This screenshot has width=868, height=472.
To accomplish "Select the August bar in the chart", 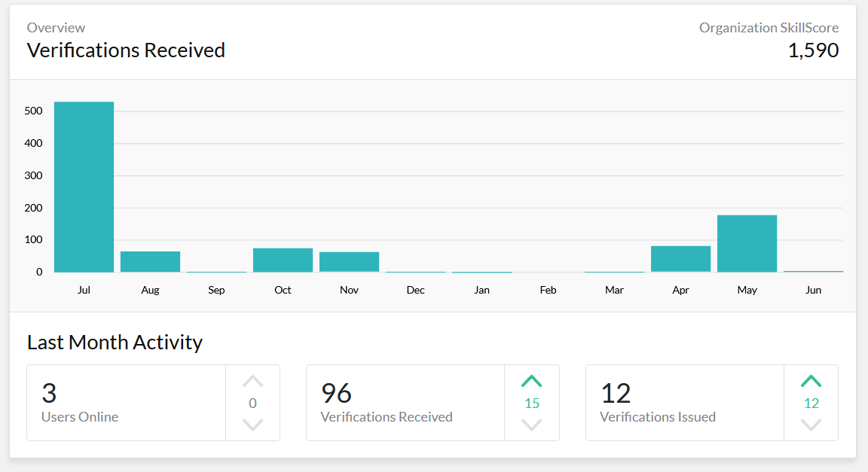I will 150,262.
